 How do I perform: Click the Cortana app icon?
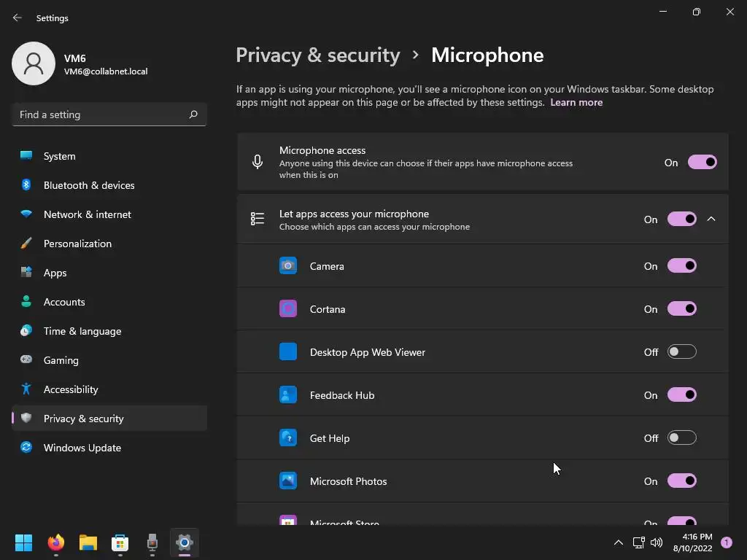pos(288,308)
